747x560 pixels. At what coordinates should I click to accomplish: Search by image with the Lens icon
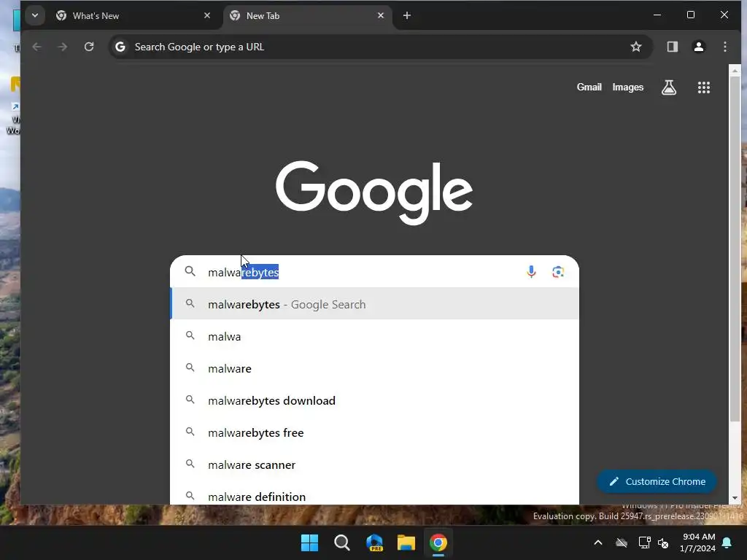558,271
